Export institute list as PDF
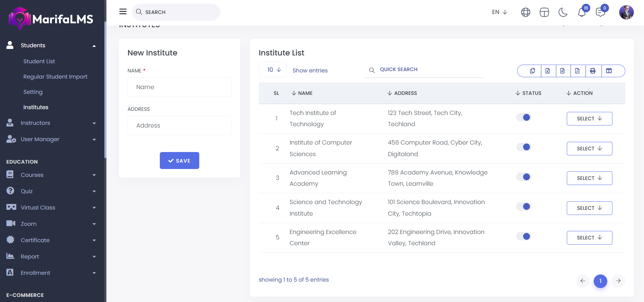The width and height of the screenshot is (644, 302). pos(577,71)
